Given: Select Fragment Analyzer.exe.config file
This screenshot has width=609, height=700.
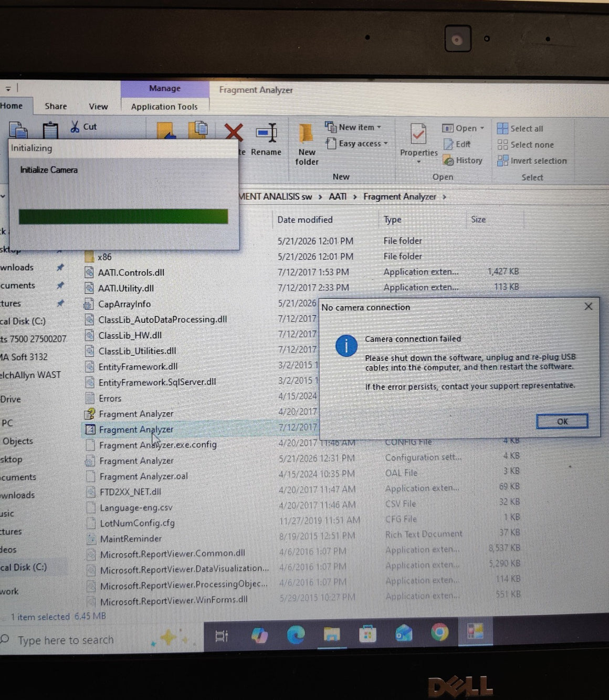Looking at the screenshot, I should [157, 445].
